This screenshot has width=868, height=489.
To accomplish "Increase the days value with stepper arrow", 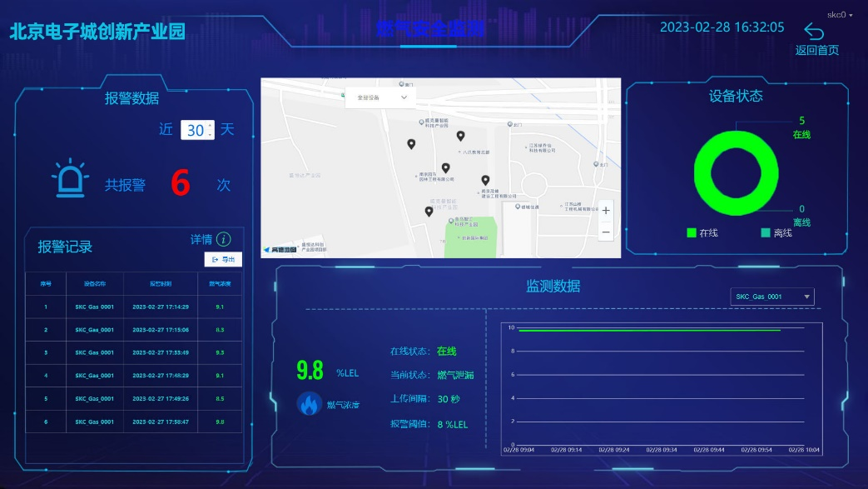I will (210, 126).
